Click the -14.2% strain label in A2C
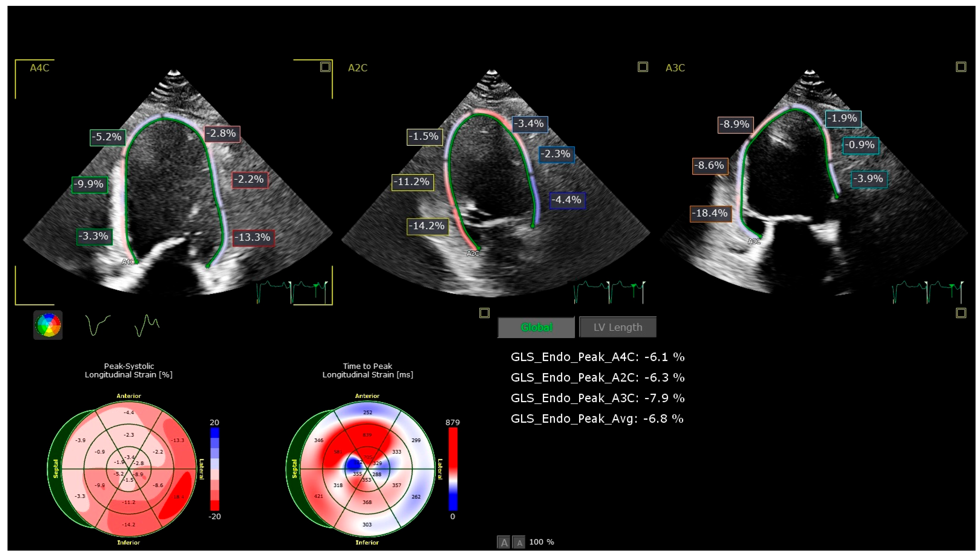The image size is (980, 556). click(427, 226)
